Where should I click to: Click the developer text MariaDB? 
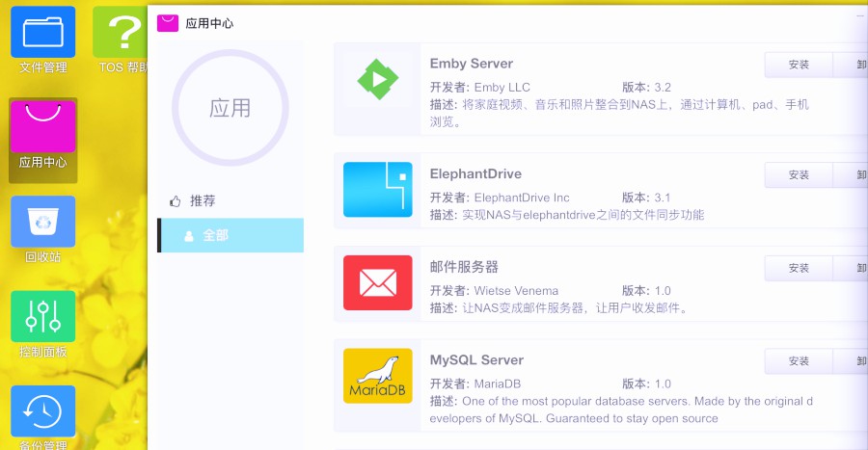tap(497, 384)
